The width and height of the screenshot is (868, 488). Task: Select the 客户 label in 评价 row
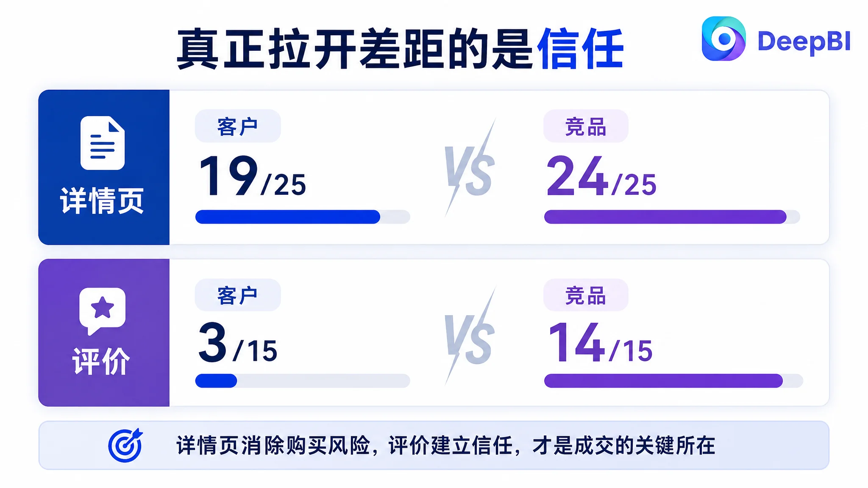(x=237, y=295)
